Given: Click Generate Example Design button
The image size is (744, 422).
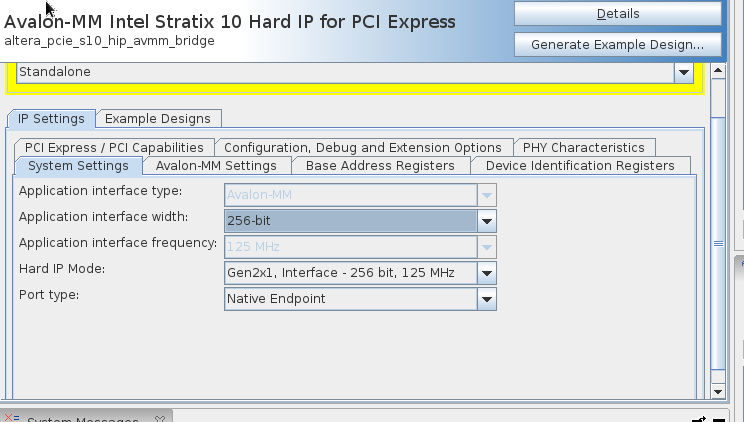Looking at the screenshot, I should click(617, 45).
